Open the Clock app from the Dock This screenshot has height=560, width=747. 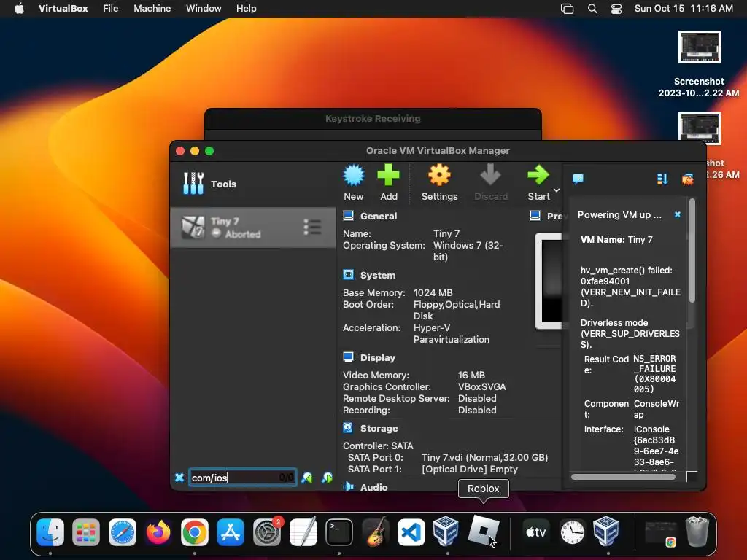click(x=572, y=532)
